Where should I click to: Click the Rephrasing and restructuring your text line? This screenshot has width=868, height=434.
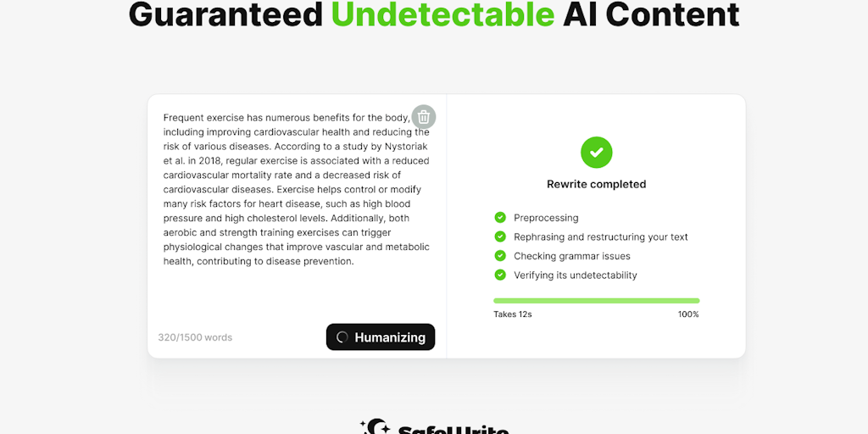click(x=601, y=237)
